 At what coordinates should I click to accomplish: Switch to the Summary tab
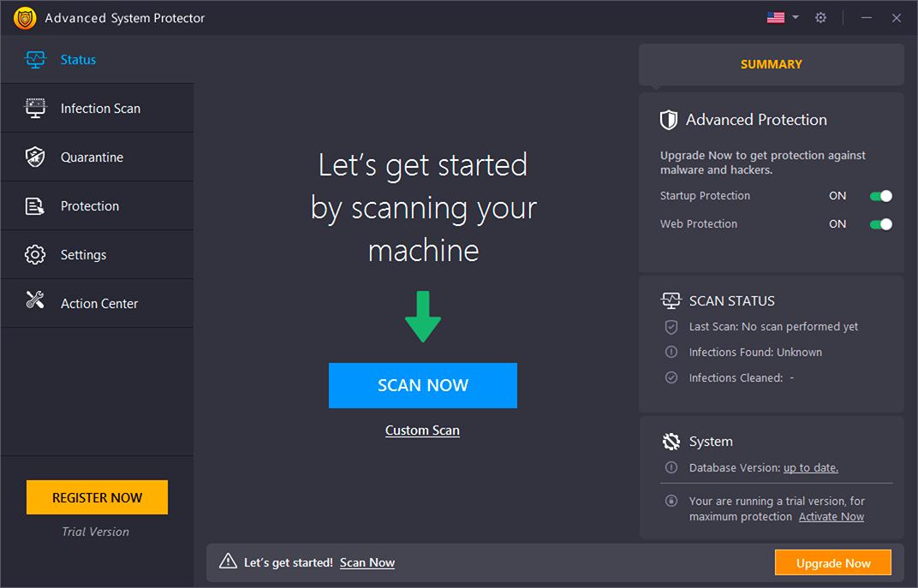pos(771,64)
